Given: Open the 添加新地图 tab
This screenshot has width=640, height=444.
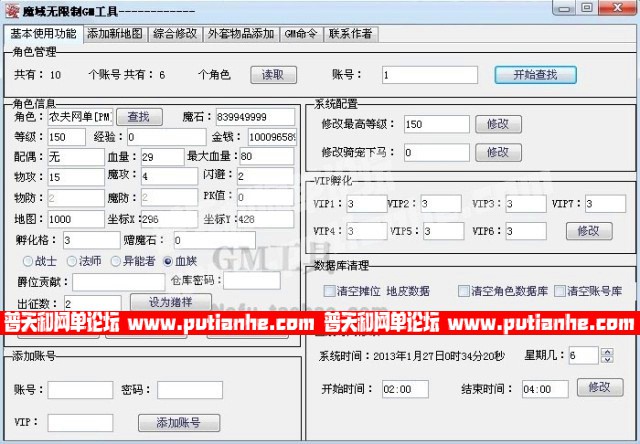Looking at the screenshot, I should (115, 34).
